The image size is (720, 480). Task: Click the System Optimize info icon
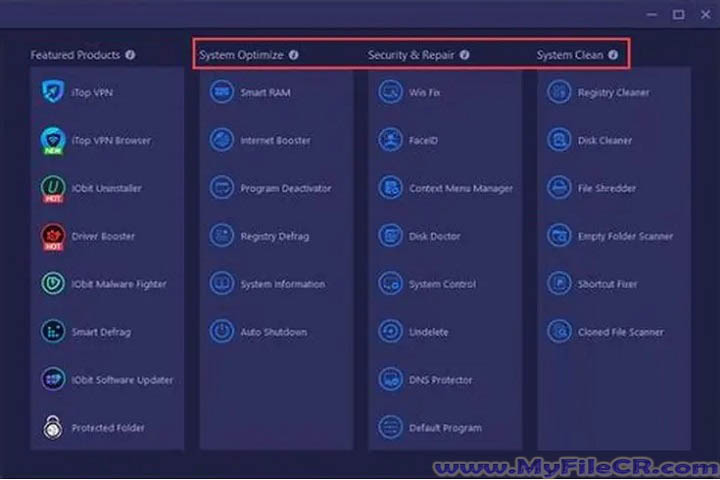point(293,55)
